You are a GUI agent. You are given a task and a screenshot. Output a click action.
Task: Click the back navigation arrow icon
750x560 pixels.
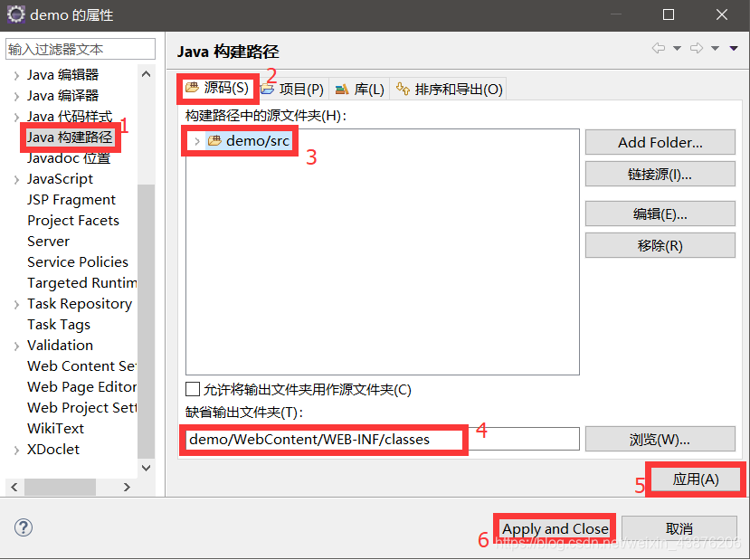pos(659,48)
